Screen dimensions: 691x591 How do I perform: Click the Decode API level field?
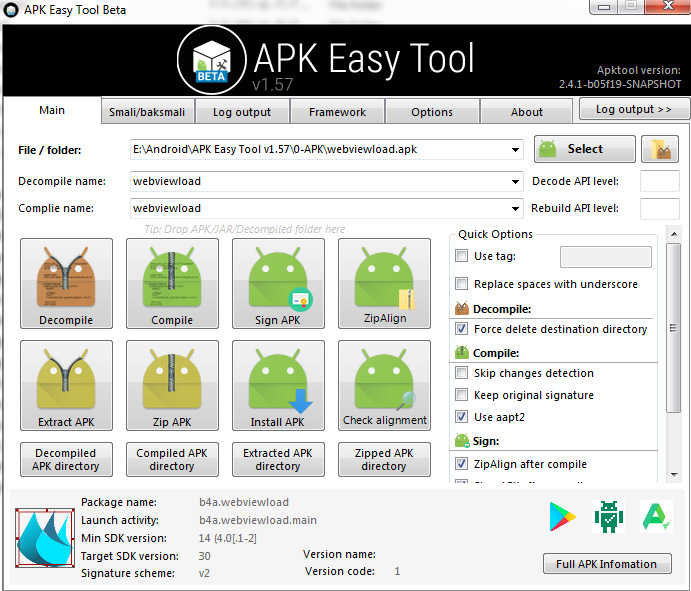659,181
